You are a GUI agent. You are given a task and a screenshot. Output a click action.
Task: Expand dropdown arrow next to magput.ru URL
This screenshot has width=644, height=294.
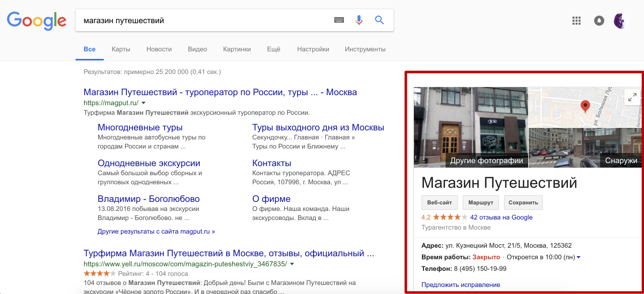[x=144, y=103]
